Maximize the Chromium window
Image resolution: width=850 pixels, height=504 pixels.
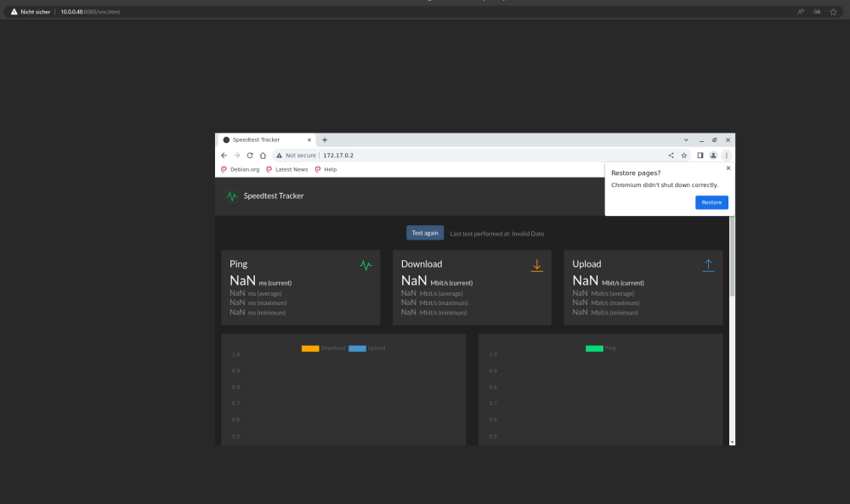(x=715, y=140)
